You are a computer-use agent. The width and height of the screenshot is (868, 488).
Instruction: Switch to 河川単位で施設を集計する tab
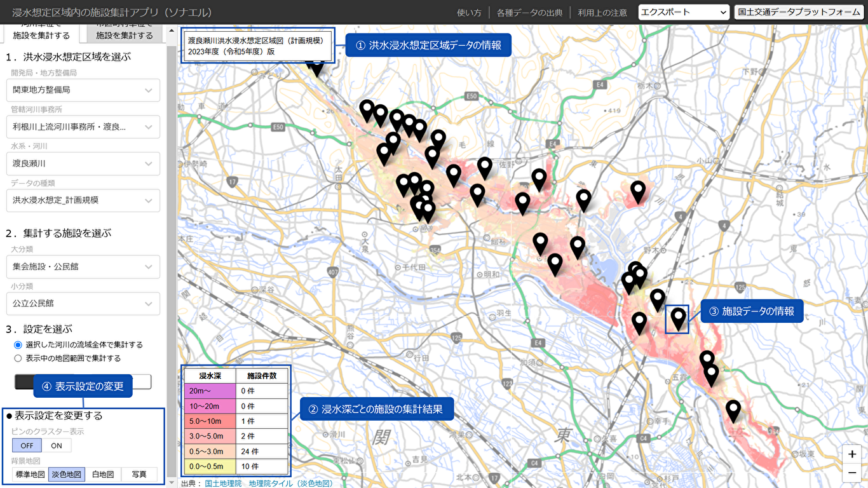(x=41, y=32)
